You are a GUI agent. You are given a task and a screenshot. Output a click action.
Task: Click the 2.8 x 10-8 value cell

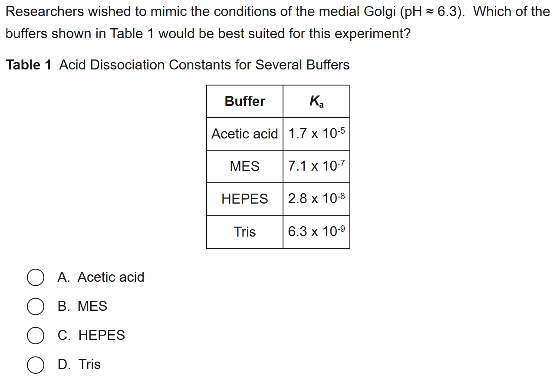[316, 199]
